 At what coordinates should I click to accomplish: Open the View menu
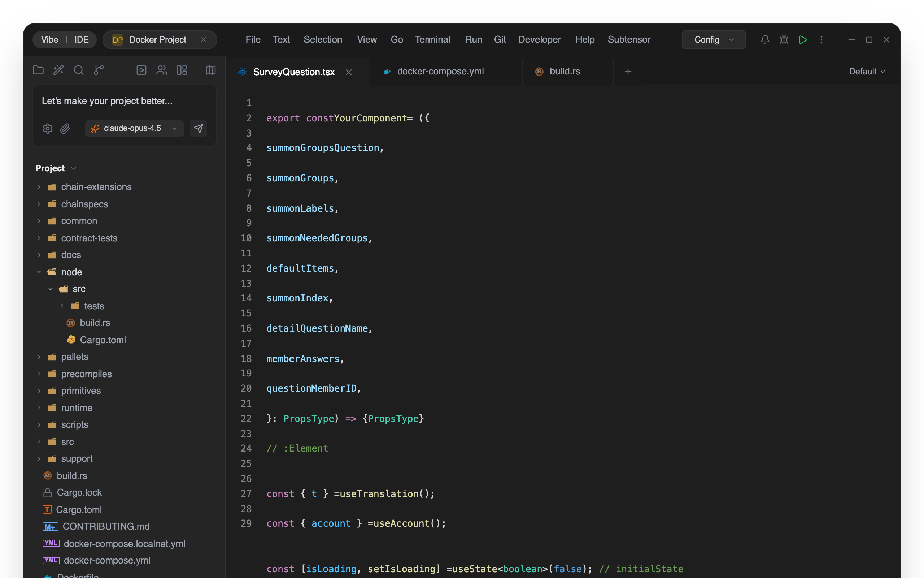367,40
